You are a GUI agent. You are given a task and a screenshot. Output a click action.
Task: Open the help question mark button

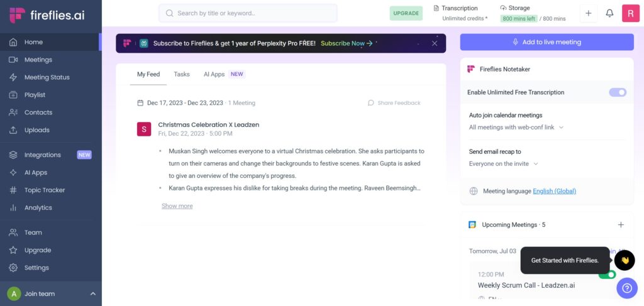627,288
